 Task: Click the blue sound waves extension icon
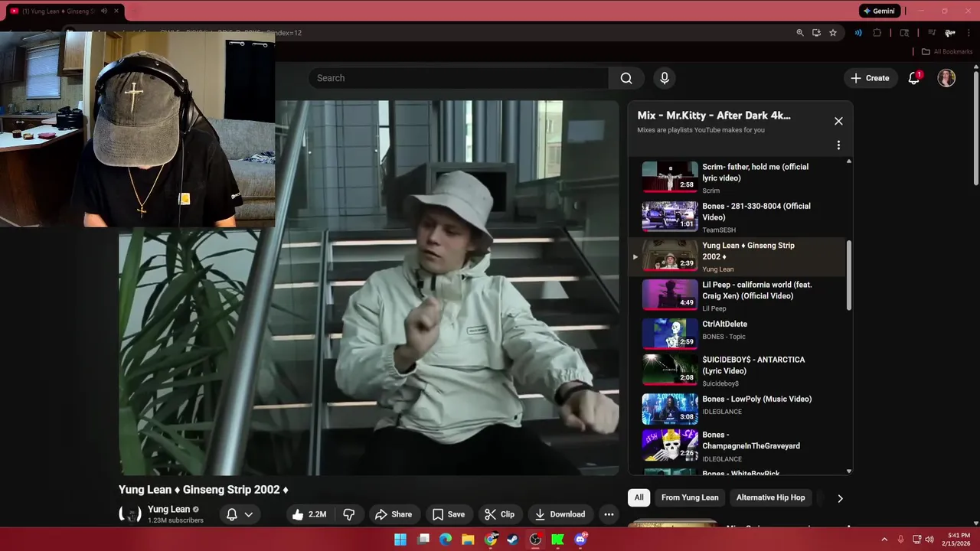point(858,33)
